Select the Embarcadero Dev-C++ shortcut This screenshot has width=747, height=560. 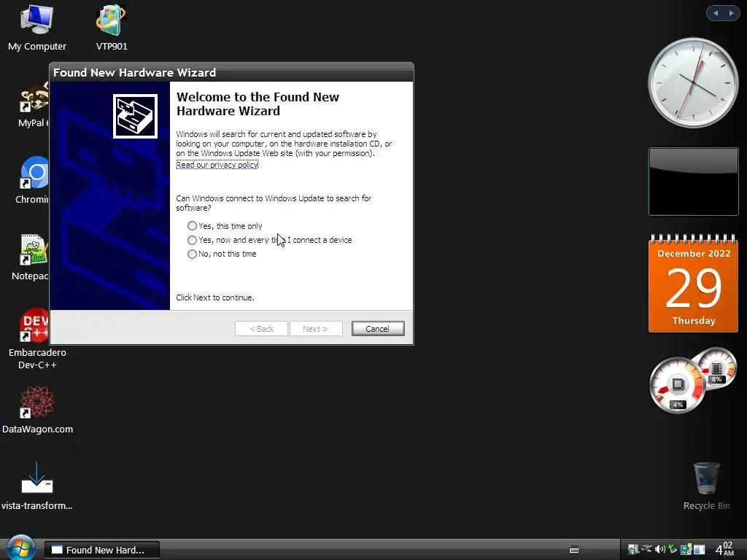pyautogui.click(x=37, y=339)
